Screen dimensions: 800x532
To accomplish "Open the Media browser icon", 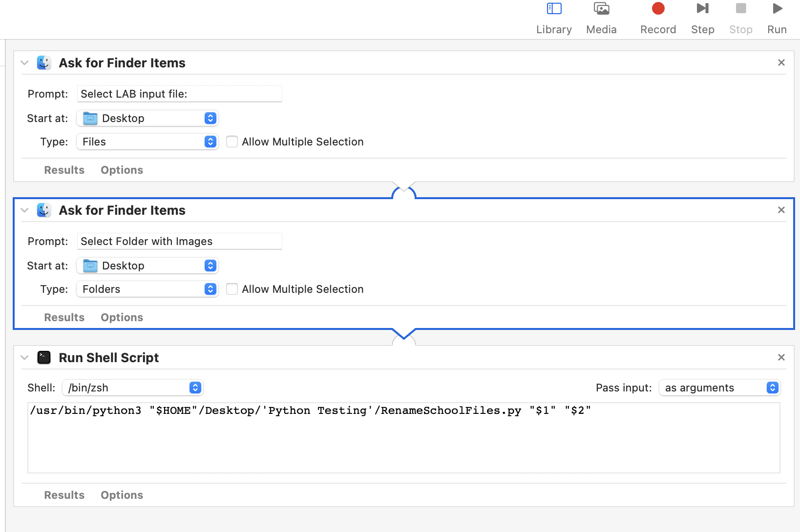I will pyautogui.click(x=601, y=9).
